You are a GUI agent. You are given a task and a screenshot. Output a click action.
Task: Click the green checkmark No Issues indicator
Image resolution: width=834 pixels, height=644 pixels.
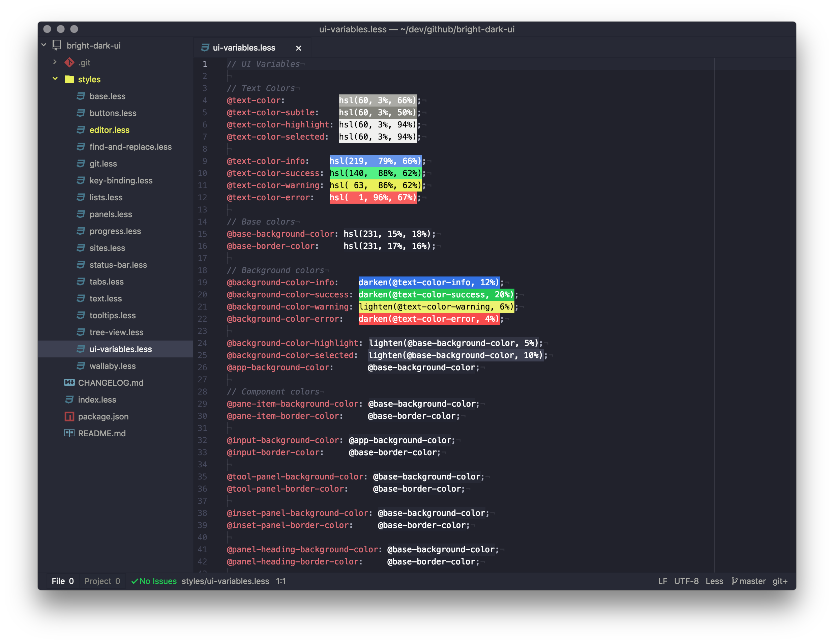click(x=154, y=581)
